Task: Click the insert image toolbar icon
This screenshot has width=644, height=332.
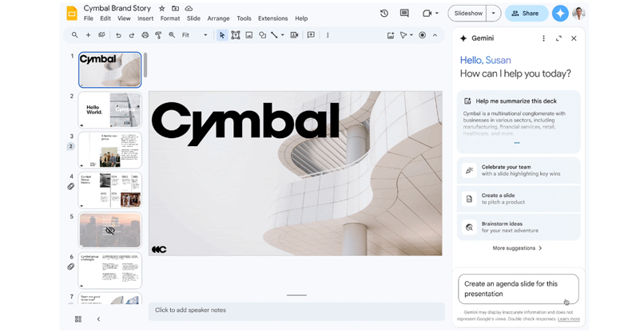Action: [249, 35]
